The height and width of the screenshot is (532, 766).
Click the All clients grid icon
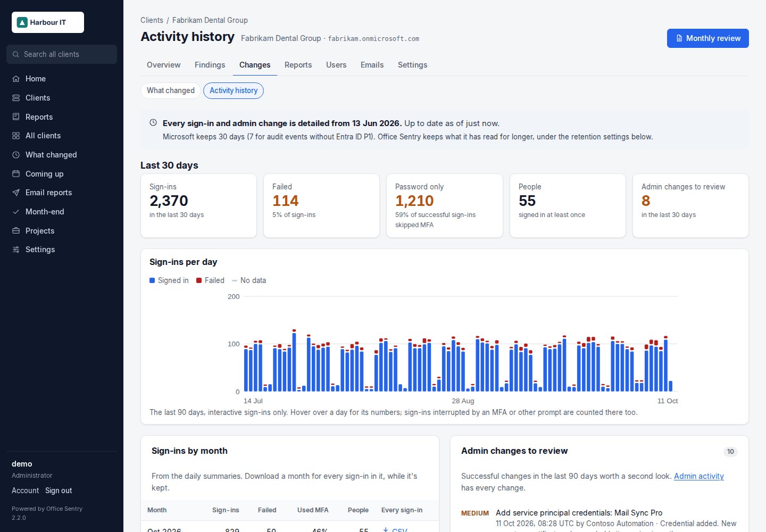[x=16, y=136]
